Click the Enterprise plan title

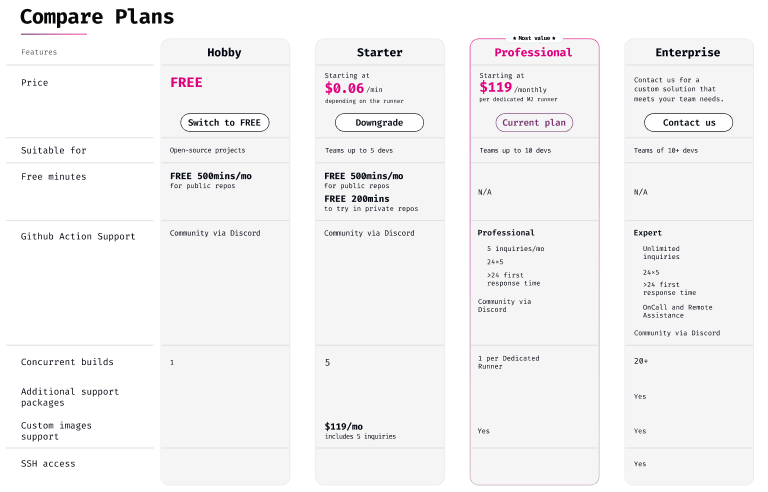[688, 52]
